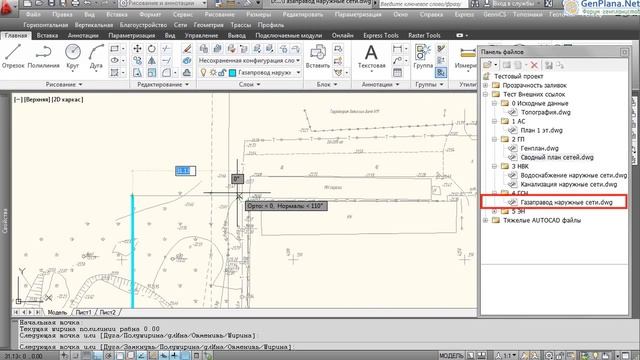This screenshot has height=360, width=640.
Task: Open the Благоустройство menu
Action: (143, 25)
